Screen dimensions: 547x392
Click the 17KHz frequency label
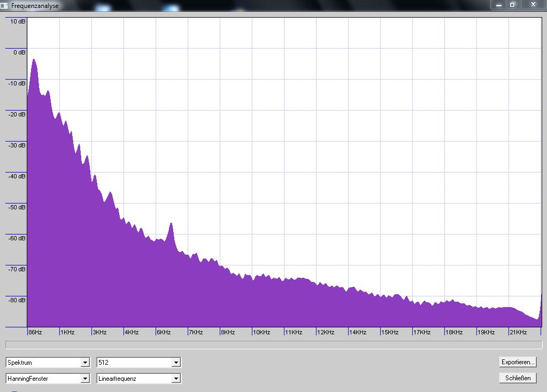coord(422,332)
